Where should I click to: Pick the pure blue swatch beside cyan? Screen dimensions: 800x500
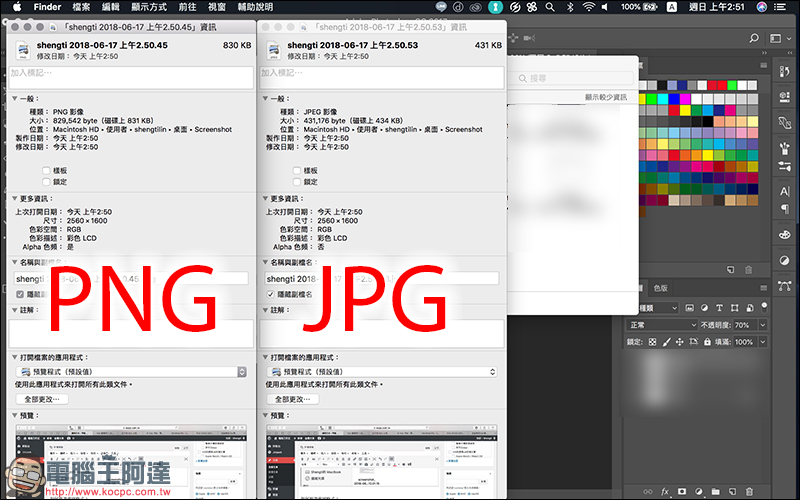[x=674, y=99]
